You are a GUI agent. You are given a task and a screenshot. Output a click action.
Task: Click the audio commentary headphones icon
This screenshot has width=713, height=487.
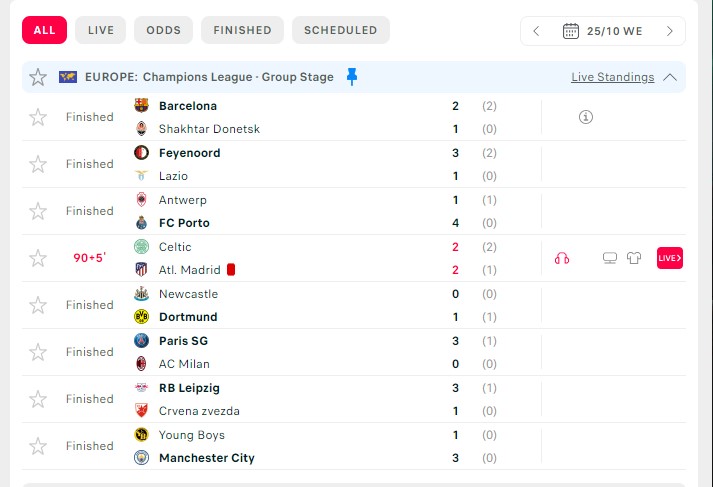[x=562, y=258]
